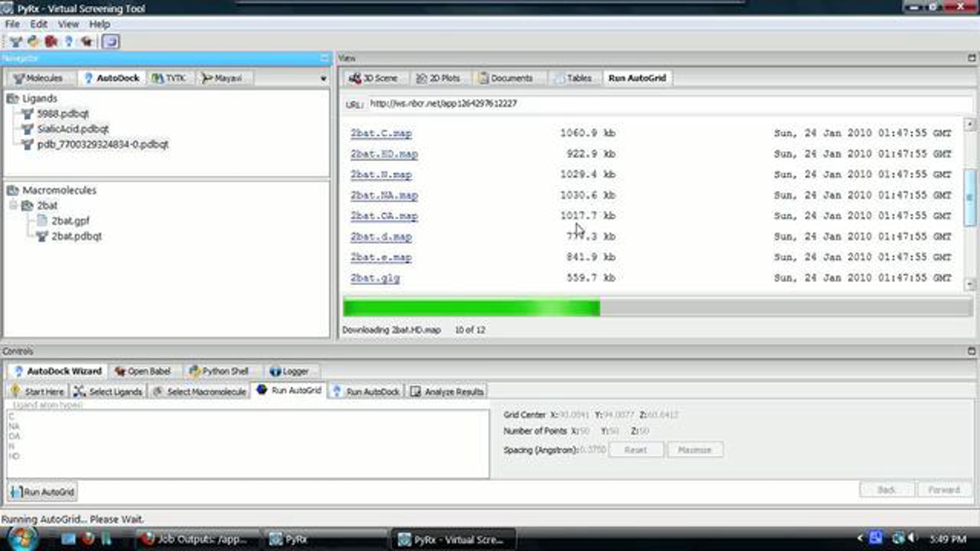Open the 2bat.e.map link

(x=381, y=258)
